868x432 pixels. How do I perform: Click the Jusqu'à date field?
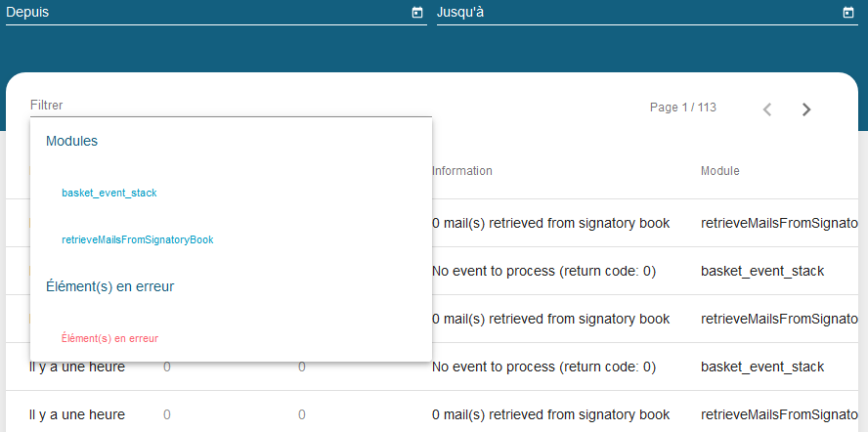click(x=635, y=13)
